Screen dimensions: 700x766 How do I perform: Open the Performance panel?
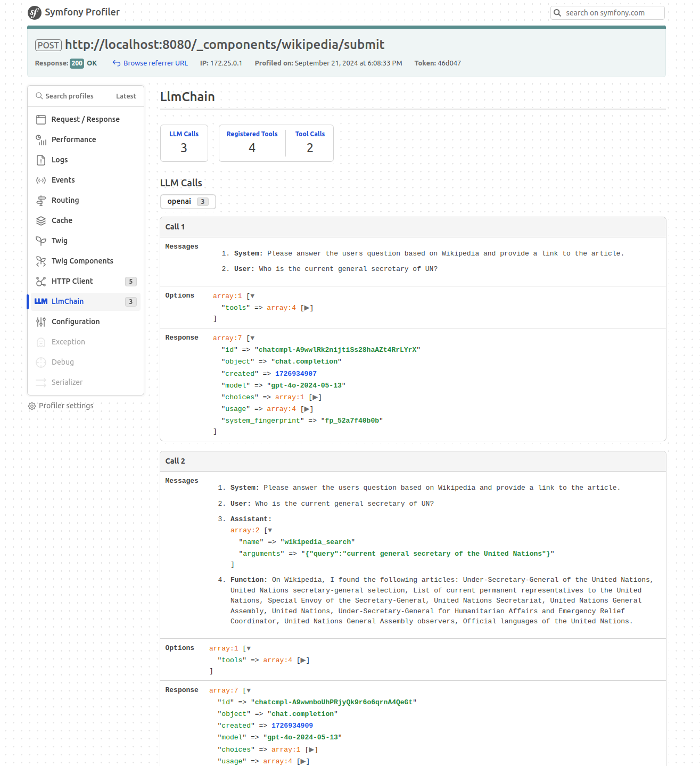pyautogui.click(x=85, y=139)
